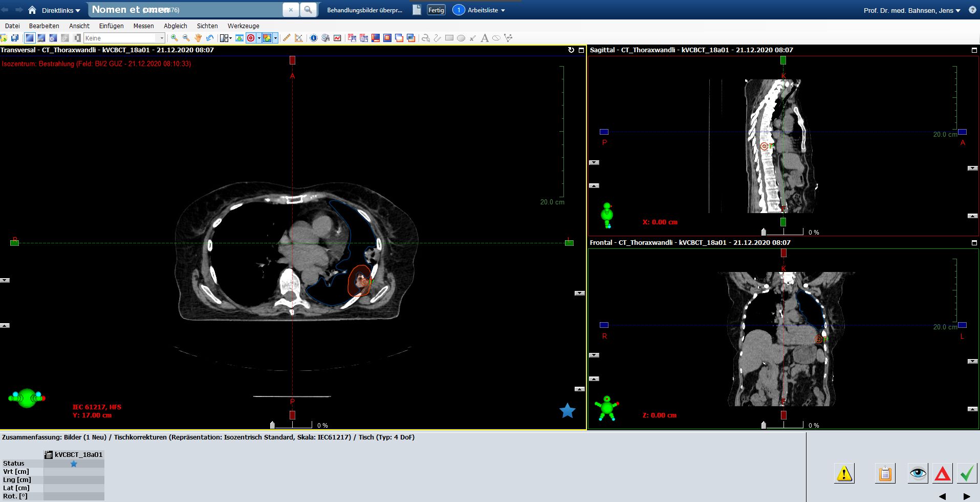
Task: Select the zoom-in magnifier tool
Action: pyautogui.click(x=173, y=38)
